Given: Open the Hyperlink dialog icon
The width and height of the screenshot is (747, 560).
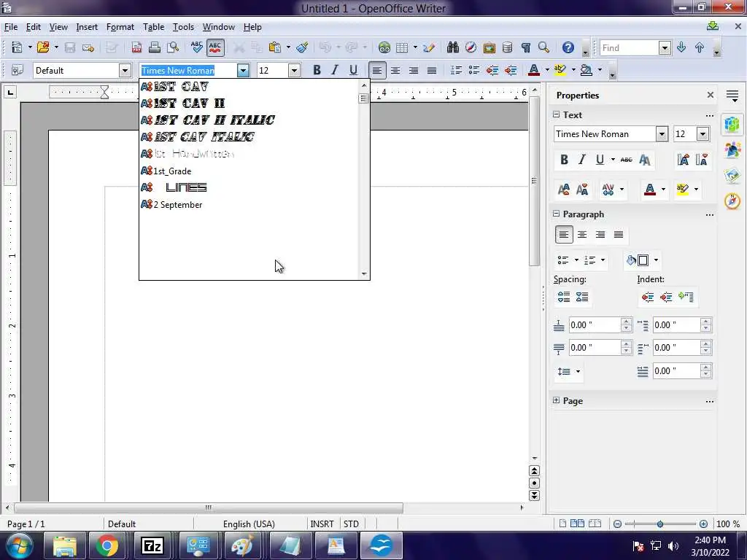Looking at the screenshot, I should tap(384, 47).
